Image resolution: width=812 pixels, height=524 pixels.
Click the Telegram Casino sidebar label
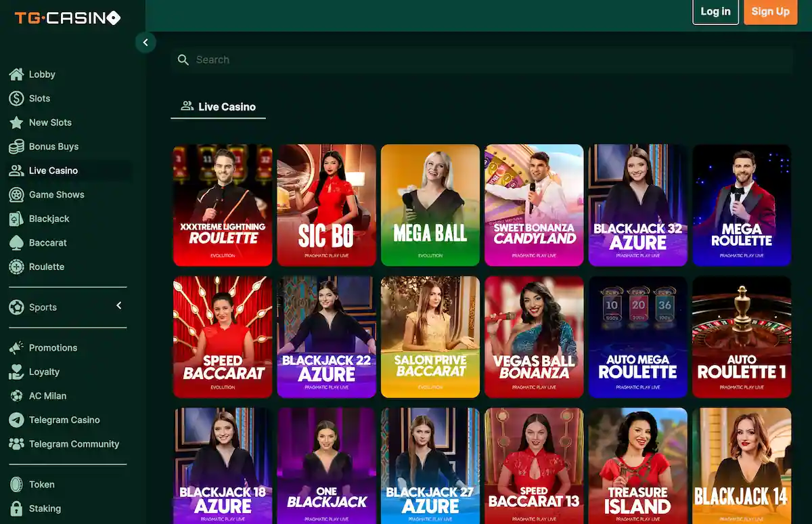click(x=64, y=420)
